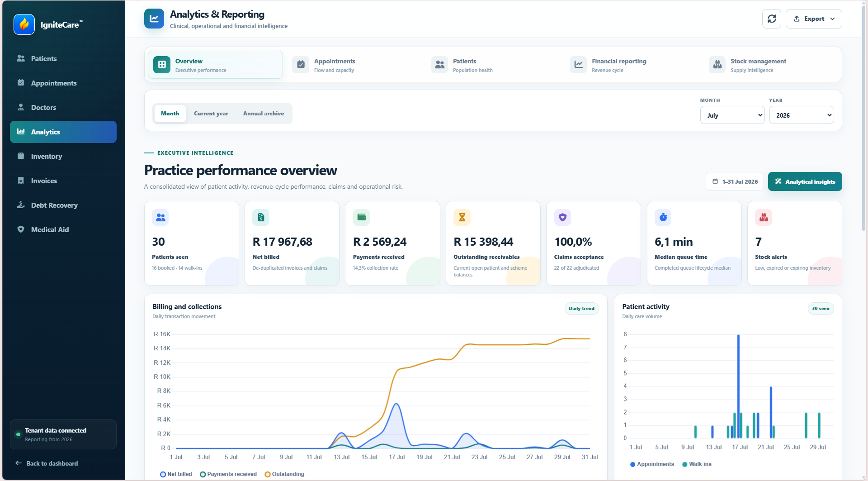Click the Net billed peak near 17 Jul
The image size is (868, 481).
coord(396,404)
